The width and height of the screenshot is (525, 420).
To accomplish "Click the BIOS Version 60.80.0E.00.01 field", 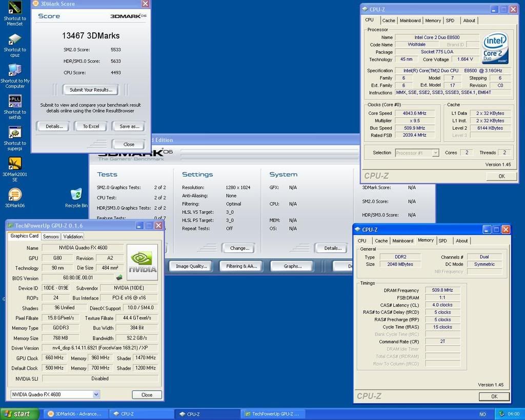I will point(78,277).
